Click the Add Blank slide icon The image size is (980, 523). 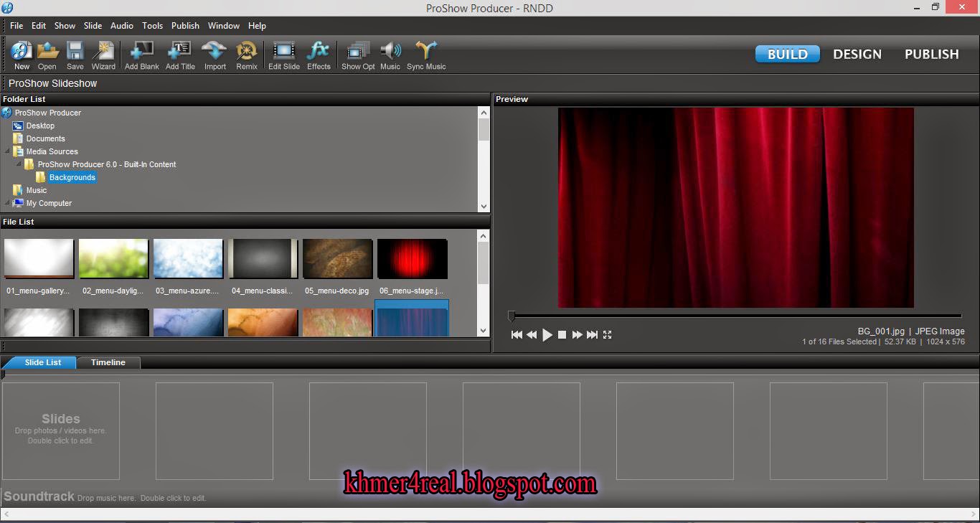(141, 54)
